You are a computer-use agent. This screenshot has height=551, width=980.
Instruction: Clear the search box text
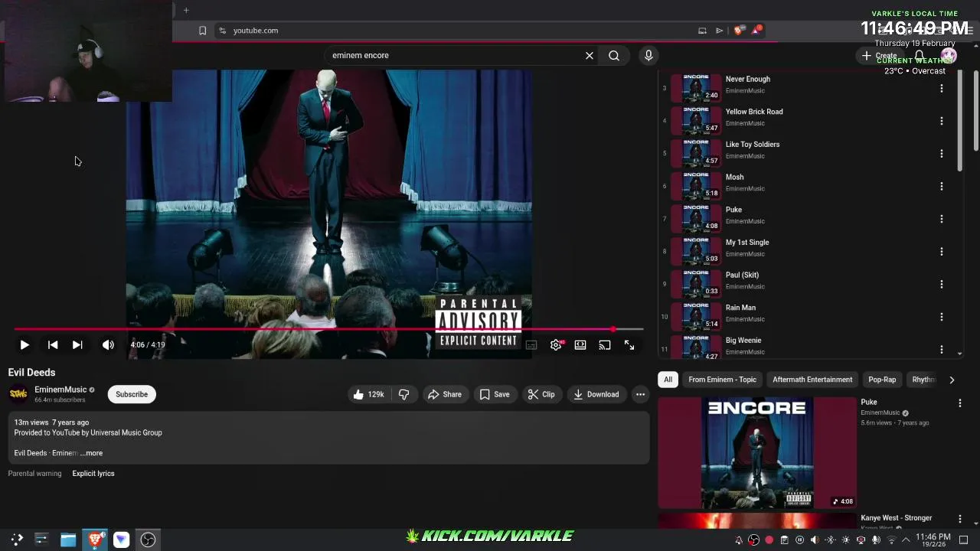[x=590, y=55]
